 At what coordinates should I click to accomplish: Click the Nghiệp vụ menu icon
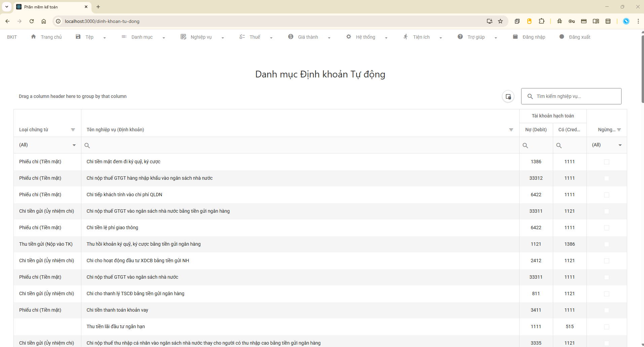click(183, 37)
